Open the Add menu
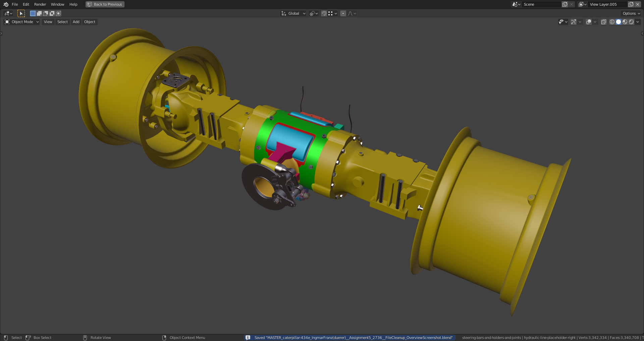 pos(76,22)
